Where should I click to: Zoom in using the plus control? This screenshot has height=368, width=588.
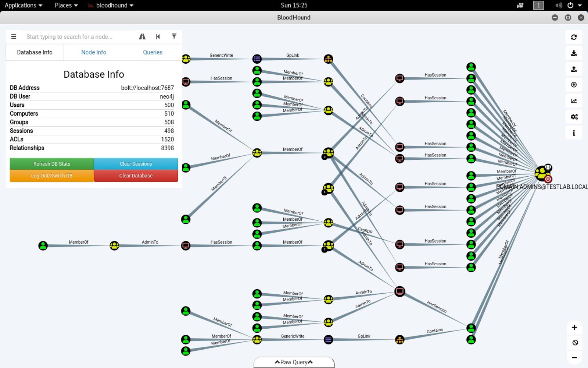coord(574,327)
